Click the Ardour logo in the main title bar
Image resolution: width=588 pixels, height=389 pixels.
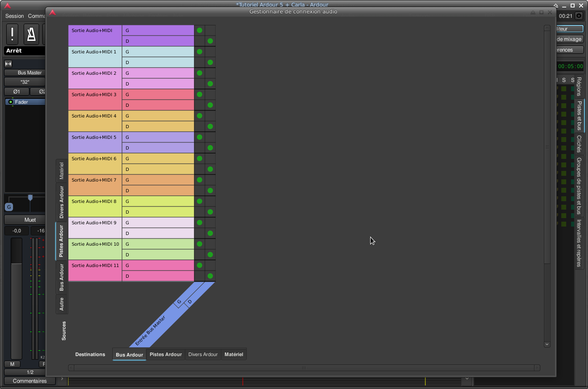point(7,5)
